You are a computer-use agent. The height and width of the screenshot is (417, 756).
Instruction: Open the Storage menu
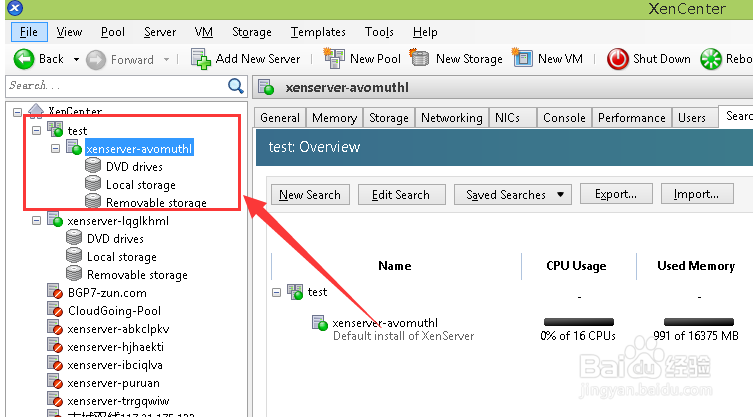[252, 32]
